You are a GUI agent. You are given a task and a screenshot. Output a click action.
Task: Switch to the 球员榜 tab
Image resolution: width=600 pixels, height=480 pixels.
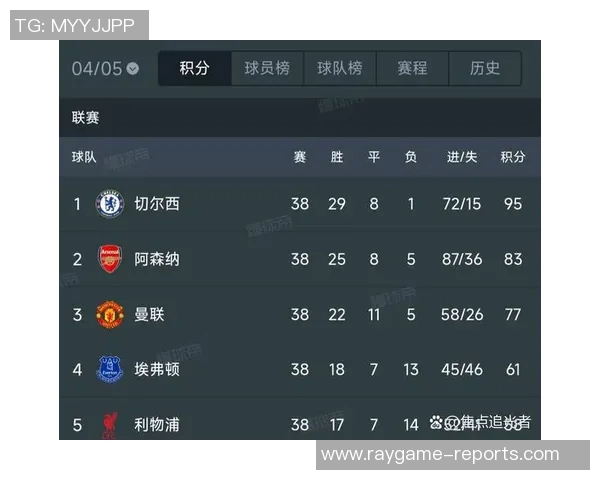[267, 68]
